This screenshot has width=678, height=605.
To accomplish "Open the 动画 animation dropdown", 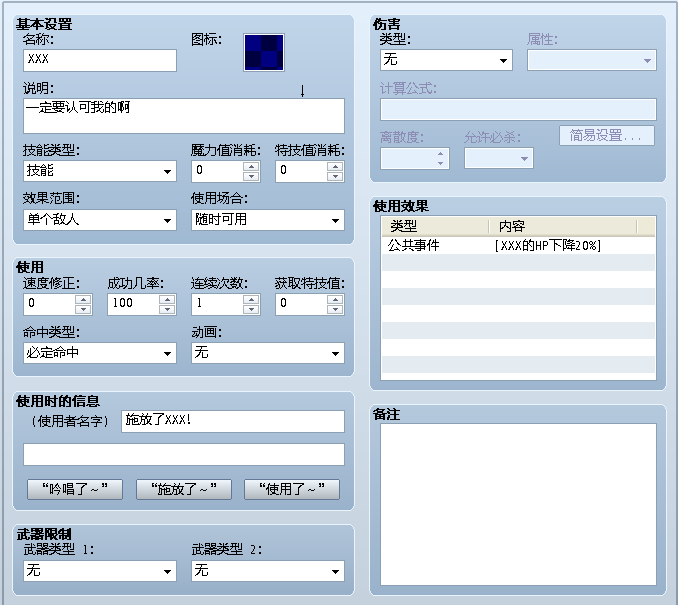I will pyautogui.click(x=268, y=353).
